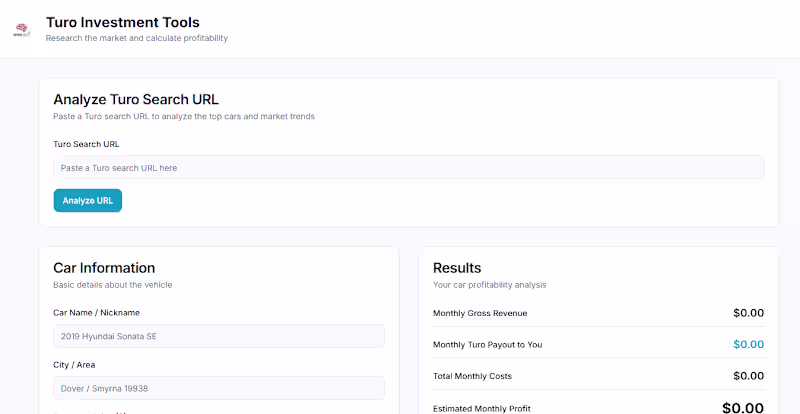Click the Monthly Turo Payout to You label
800x414 pixels.
[487, 345]
